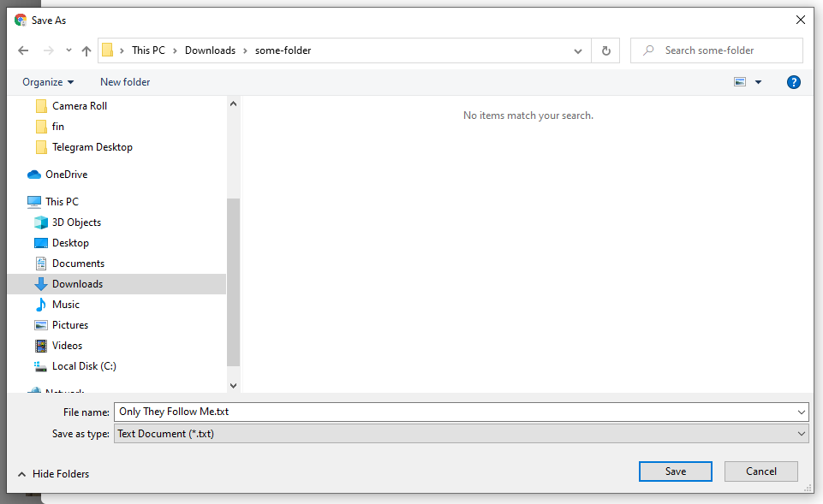Select This PC in the address breadcrumb
823x504 pixels.
point(148,50)
